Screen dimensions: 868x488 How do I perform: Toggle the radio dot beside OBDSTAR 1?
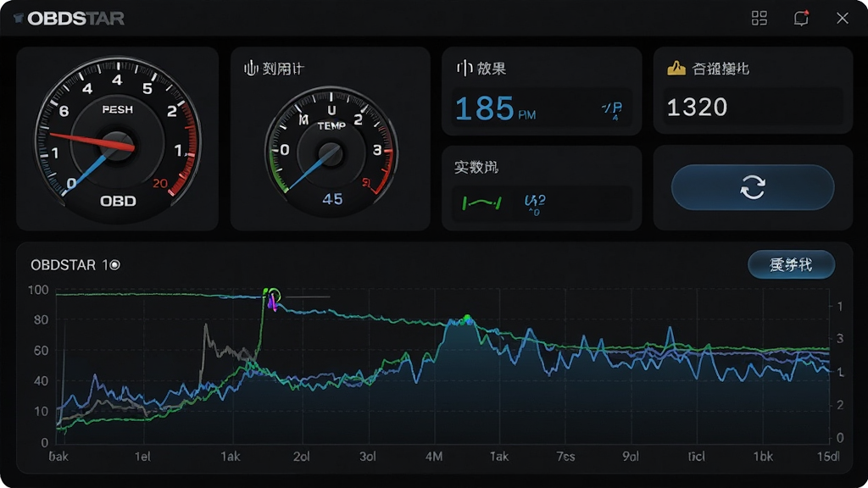114,265
